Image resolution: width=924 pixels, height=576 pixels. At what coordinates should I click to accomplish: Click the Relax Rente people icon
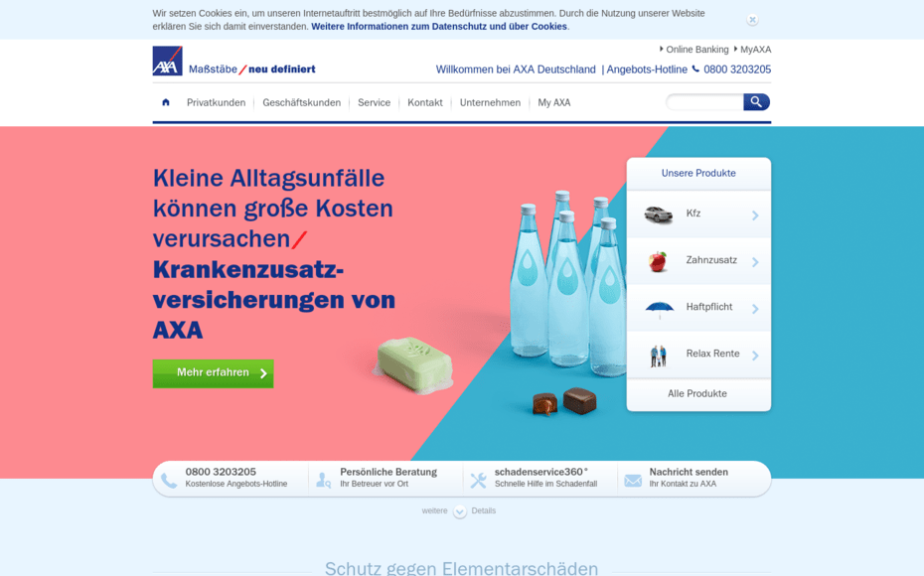658,355
